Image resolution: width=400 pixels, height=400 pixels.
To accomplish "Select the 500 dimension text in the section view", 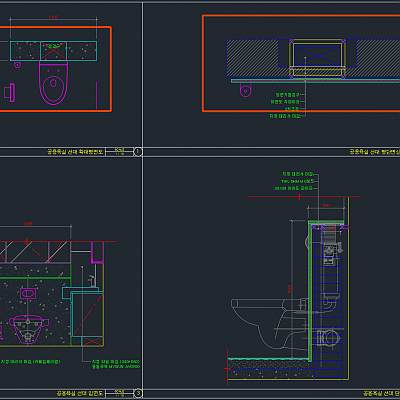I will click(x=326, y=205).
